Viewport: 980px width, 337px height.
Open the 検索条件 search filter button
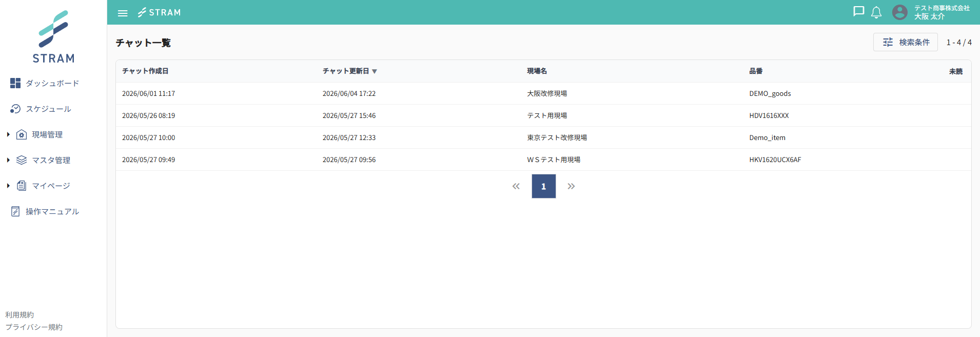point(906,42)
